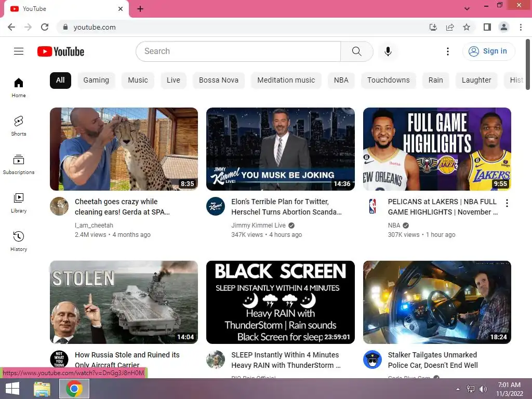Image resolution: width=532 pixels, height=399 pixels.
Task: Click the page vertical scrollbar
Action: point(528,64)
